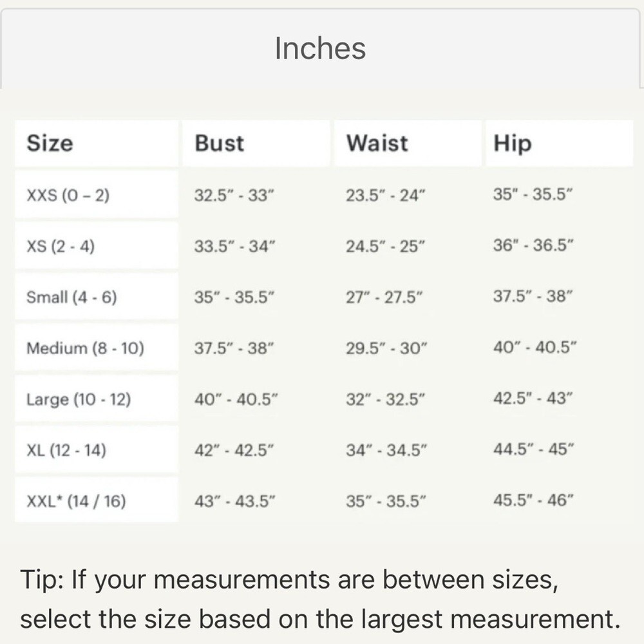The width and height of the screenshot is (644, 644).
Task: Click the between-sizes tip text
Action: [320, 599]
